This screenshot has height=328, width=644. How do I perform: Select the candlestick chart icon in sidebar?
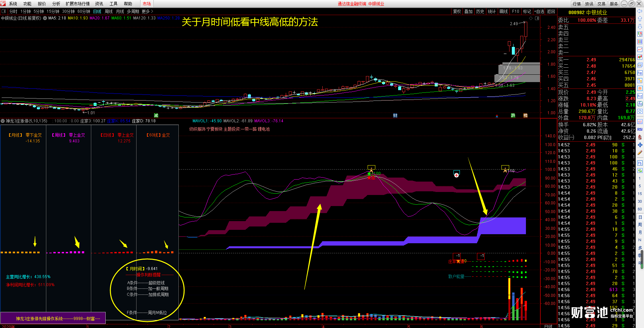(x=640, y=57)
